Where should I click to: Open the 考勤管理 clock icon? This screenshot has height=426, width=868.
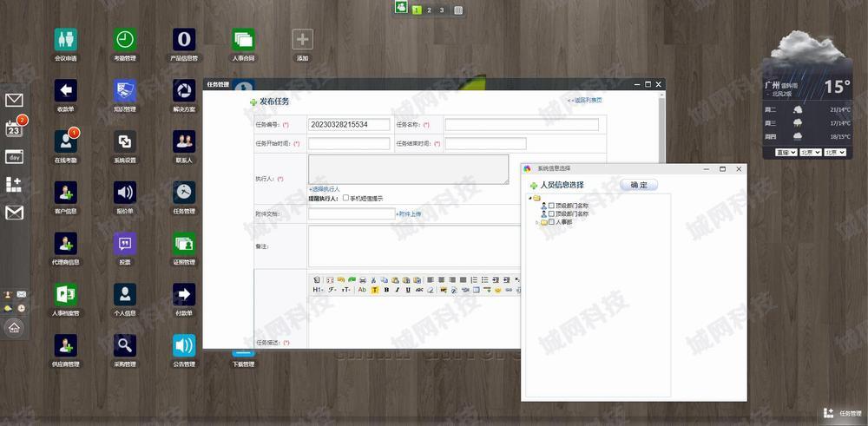(125, 40)
